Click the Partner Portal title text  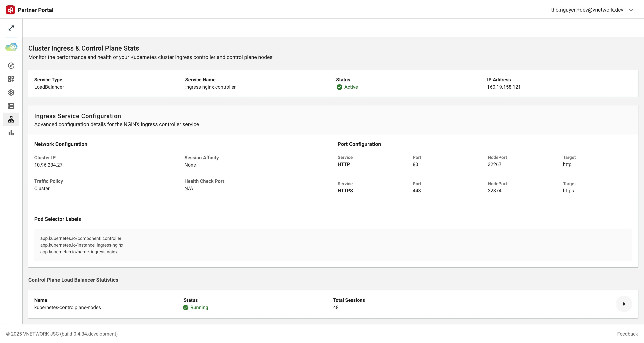[x=36, y=10]
